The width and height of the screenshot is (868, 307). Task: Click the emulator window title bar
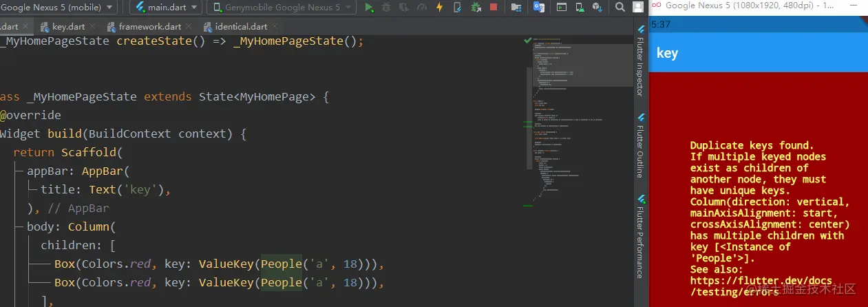759,6
